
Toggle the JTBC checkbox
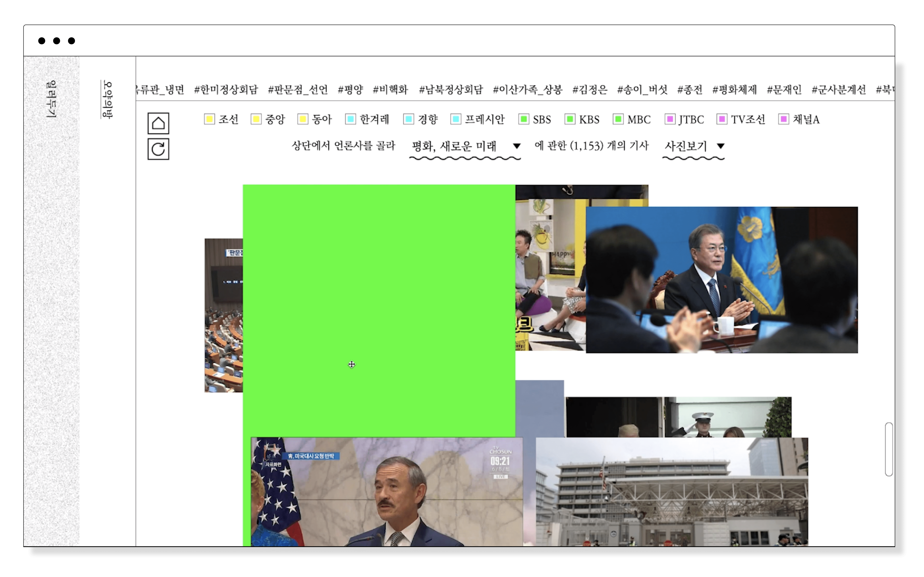pyautogui.click(x=670, y=119)
